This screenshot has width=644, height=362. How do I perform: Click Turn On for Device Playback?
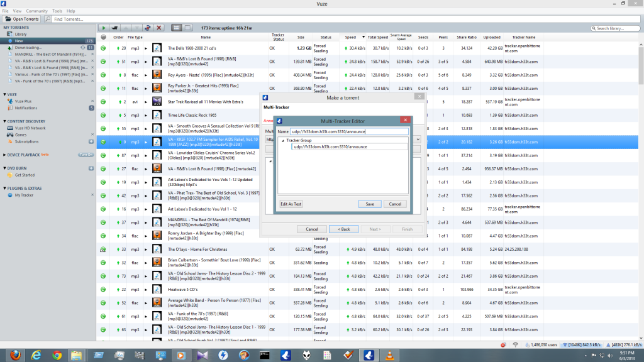86,155
